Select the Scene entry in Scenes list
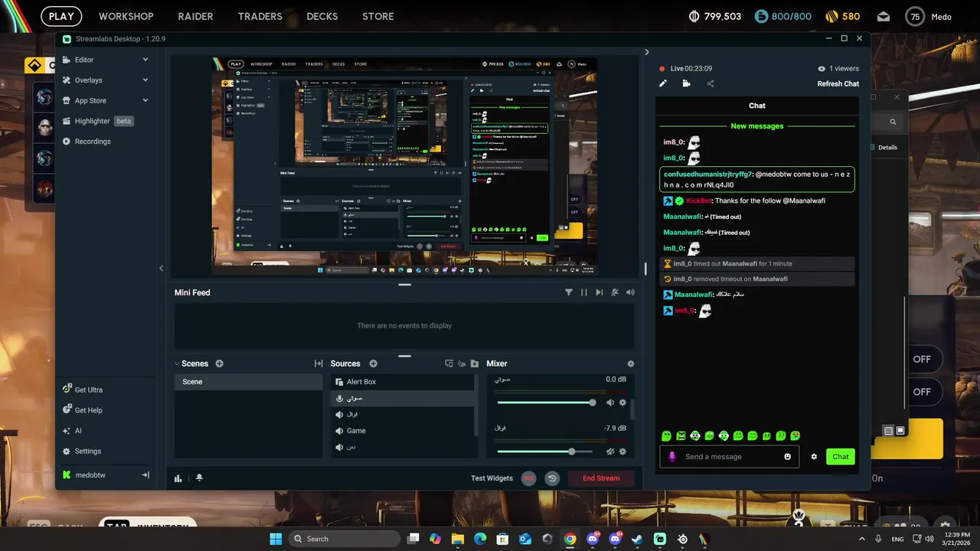Image resolution: width=980 pixels, height=551 pixels. click(248, 382)
